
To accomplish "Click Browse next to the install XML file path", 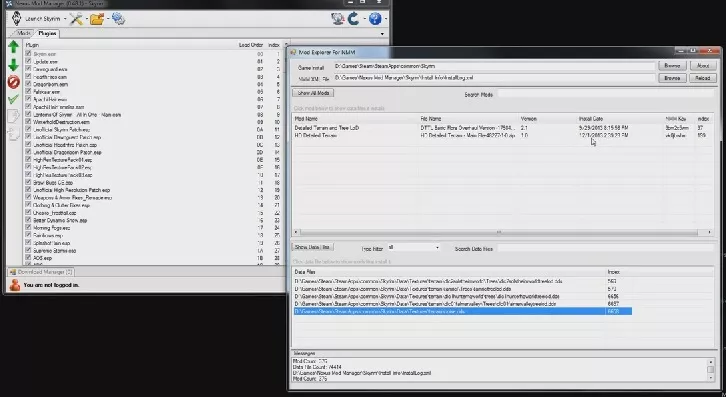I will [x=672, y=78].
